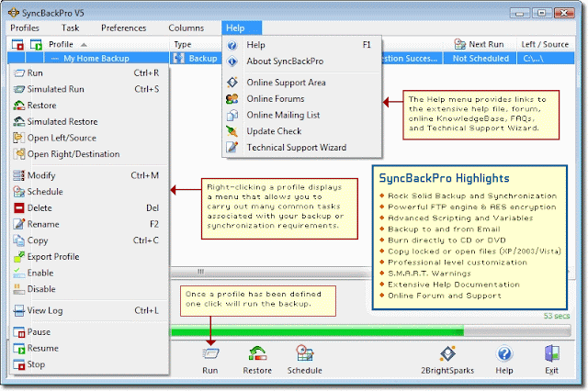
Task: Close the open Help menu
Action: click(x=241, y=28)
